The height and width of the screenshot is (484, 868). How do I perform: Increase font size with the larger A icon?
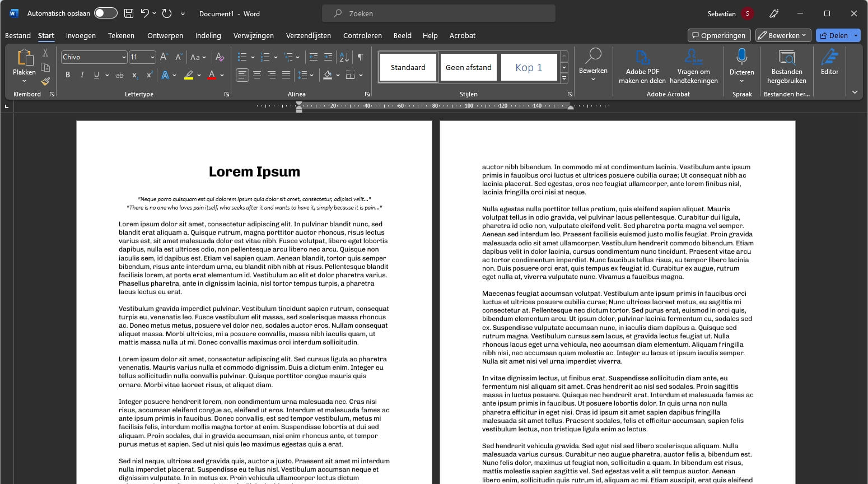pos(164,57)
